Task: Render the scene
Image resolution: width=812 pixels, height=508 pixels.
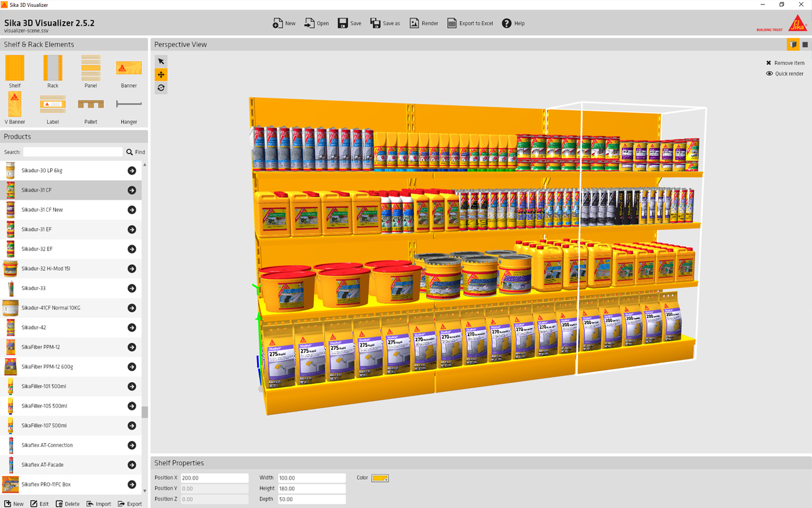Action: point(424,23)
